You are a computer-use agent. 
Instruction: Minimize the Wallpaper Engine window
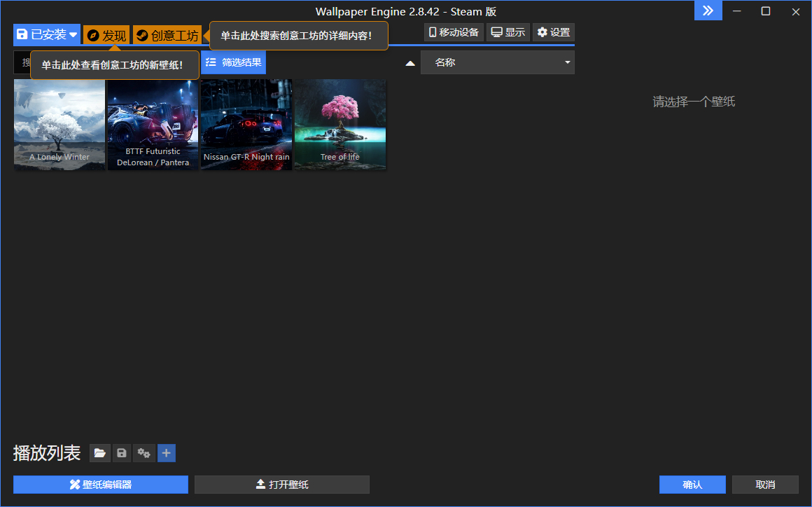coord(737,11)
